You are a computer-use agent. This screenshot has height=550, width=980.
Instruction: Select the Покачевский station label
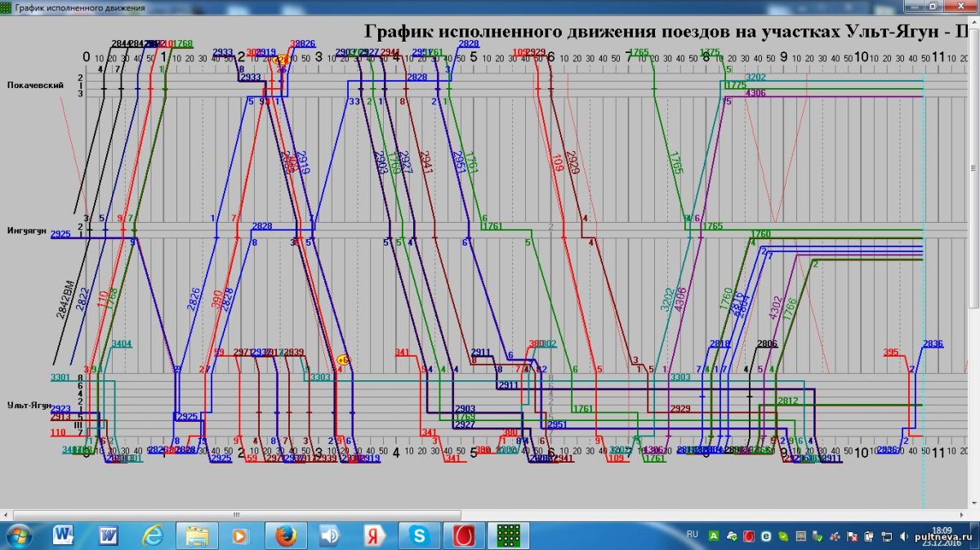[x=35, y=85]
